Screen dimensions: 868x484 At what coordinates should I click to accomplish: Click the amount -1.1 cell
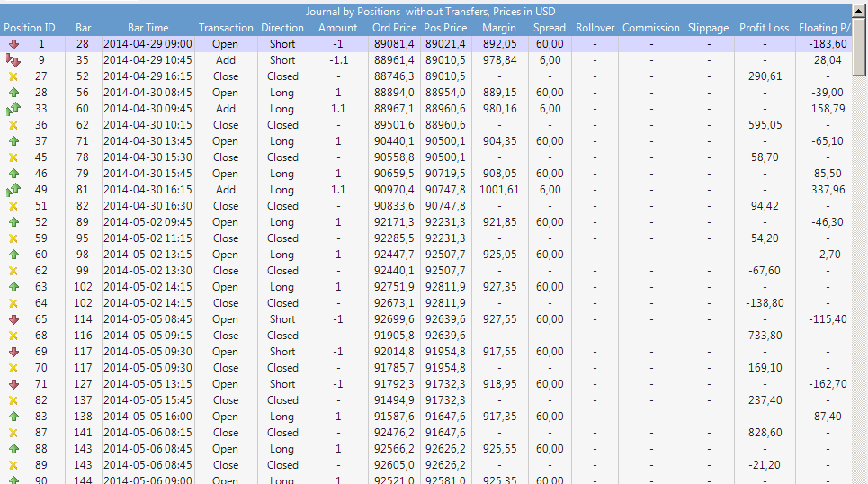(x=338, y=60)
